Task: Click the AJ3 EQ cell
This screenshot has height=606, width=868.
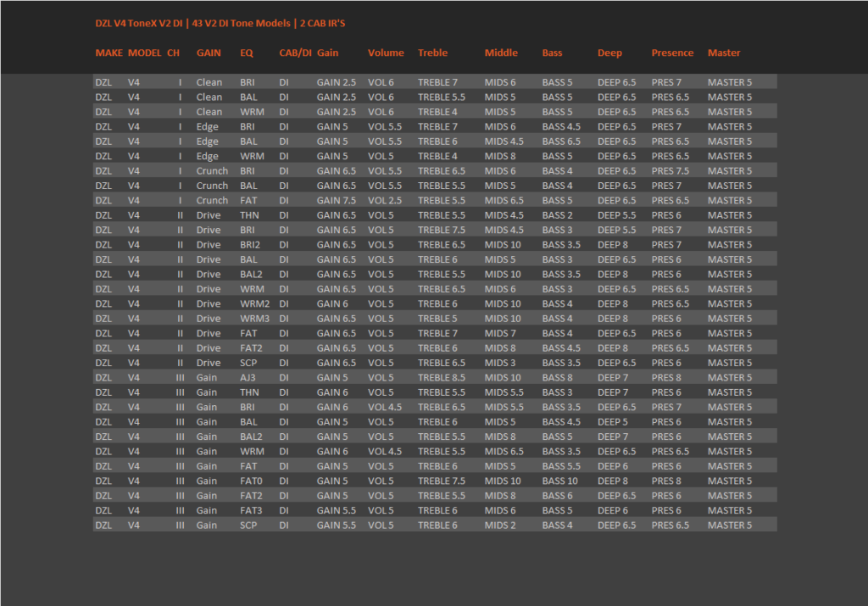Action: point(248,377)
